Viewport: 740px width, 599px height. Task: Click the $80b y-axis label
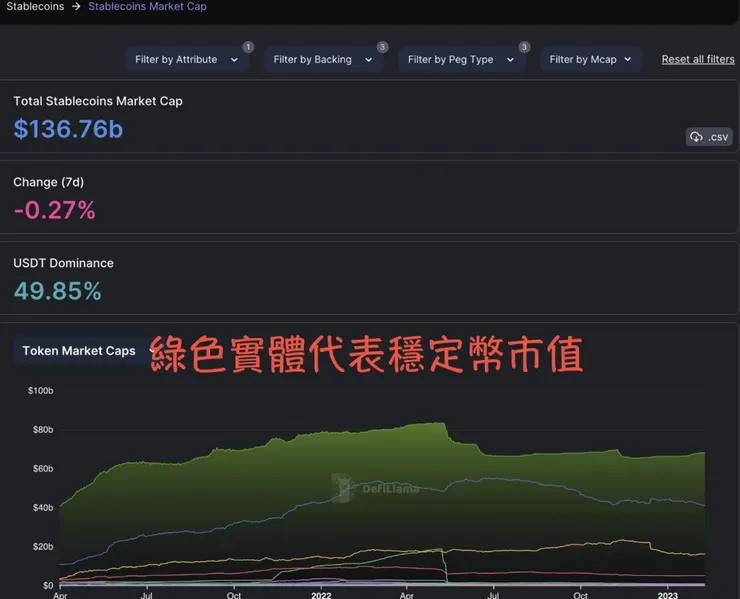43,430
